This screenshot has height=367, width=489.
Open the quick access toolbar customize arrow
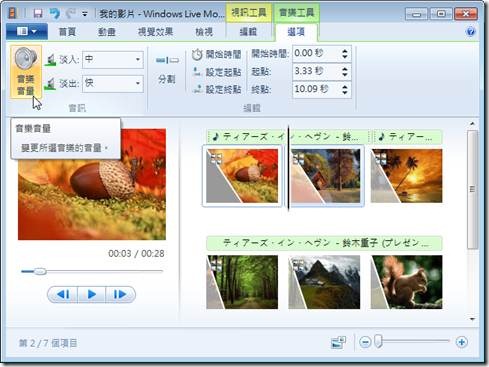click(85, 14)
